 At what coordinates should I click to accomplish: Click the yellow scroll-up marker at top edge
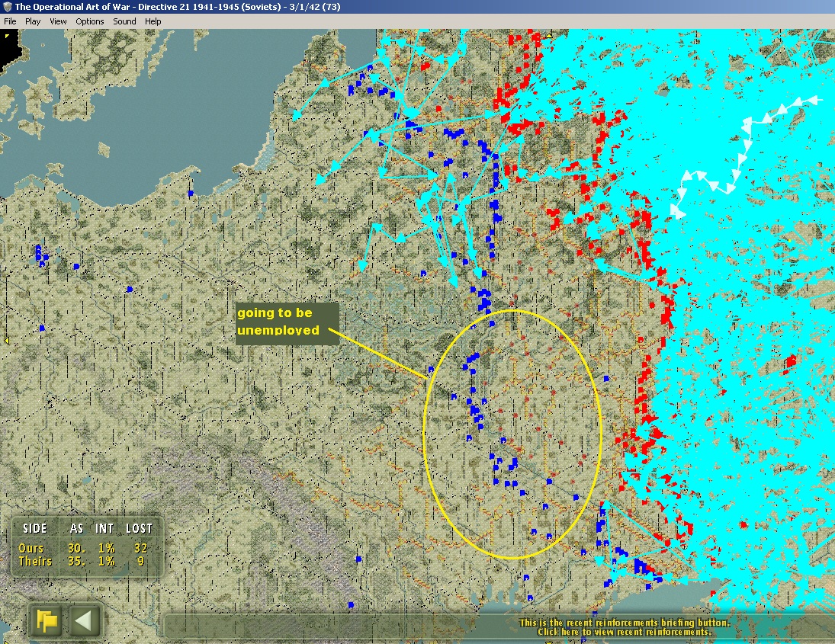click(x=548, y=35)
